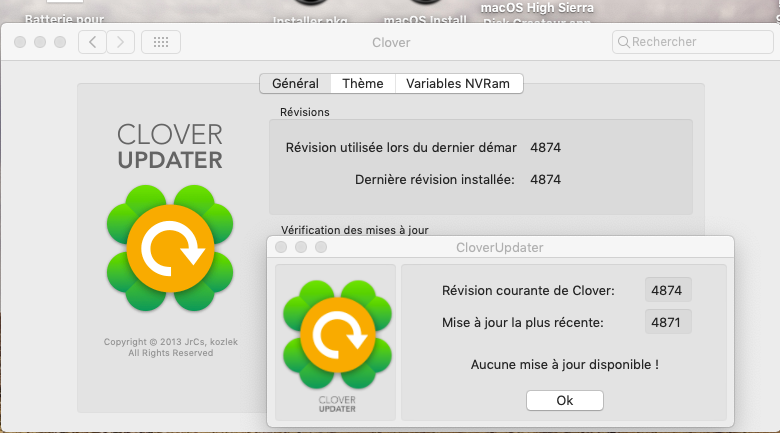Click the 'Mise à jour la plus récente:' label
Screen dimensions: 780x433
click(523, 323)
